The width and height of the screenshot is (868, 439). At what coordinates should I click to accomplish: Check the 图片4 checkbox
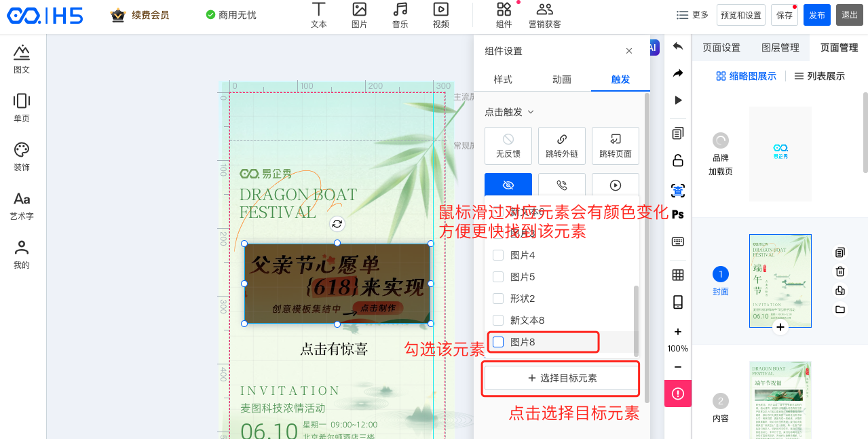tap(498, 255)
